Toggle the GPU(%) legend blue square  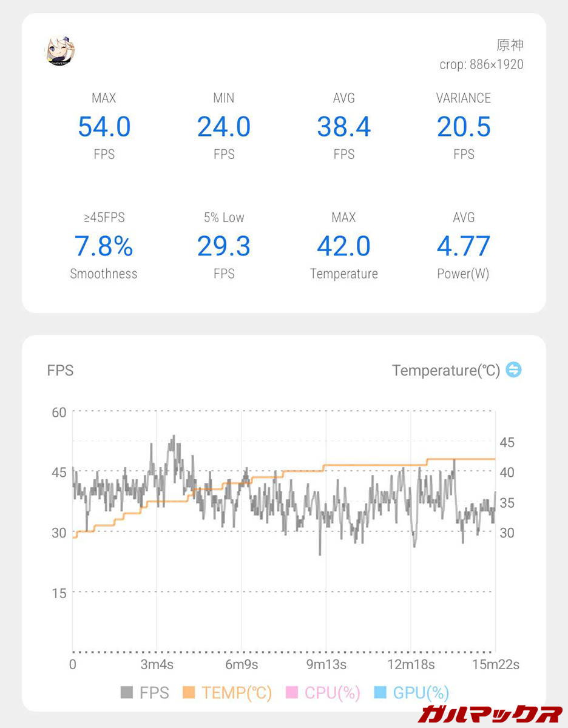pyautogui.click(x=380, y=692)
